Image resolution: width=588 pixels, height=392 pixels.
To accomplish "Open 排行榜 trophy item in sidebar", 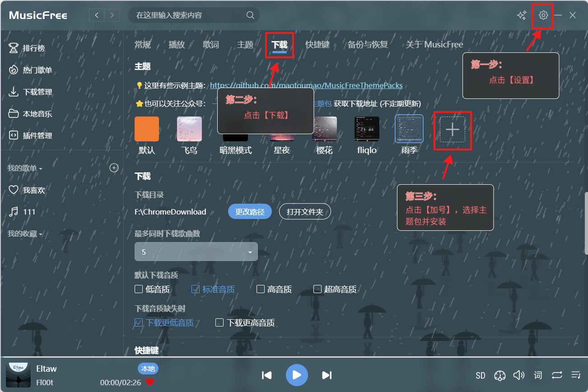I will [x=62, y=48].
